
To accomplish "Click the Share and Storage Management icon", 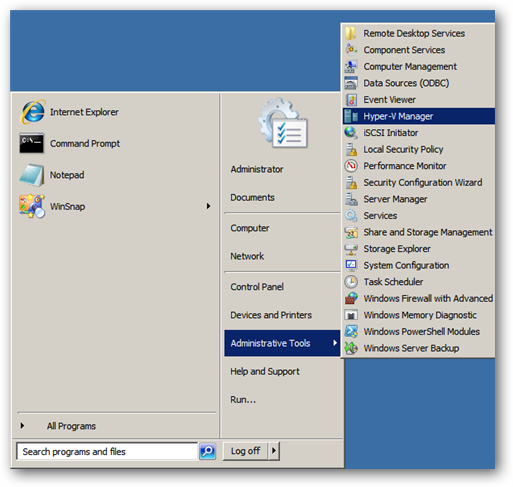I will [351, 232].
